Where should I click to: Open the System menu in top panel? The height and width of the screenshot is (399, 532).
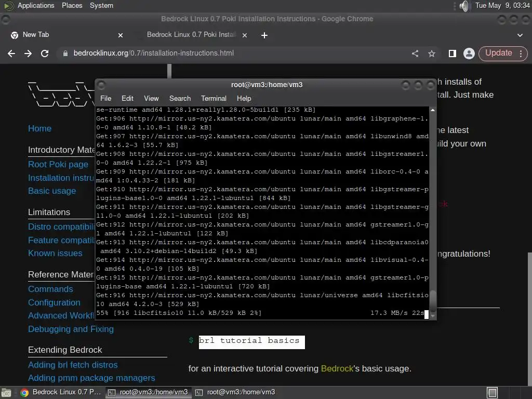tap(101, 5)
